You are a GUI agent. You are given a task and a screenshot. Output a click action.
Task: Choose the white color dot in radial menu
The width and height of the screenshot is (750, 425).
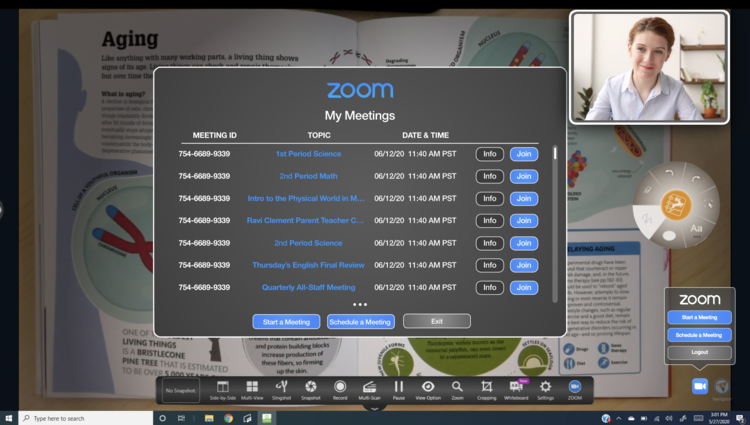coord(669,235)
